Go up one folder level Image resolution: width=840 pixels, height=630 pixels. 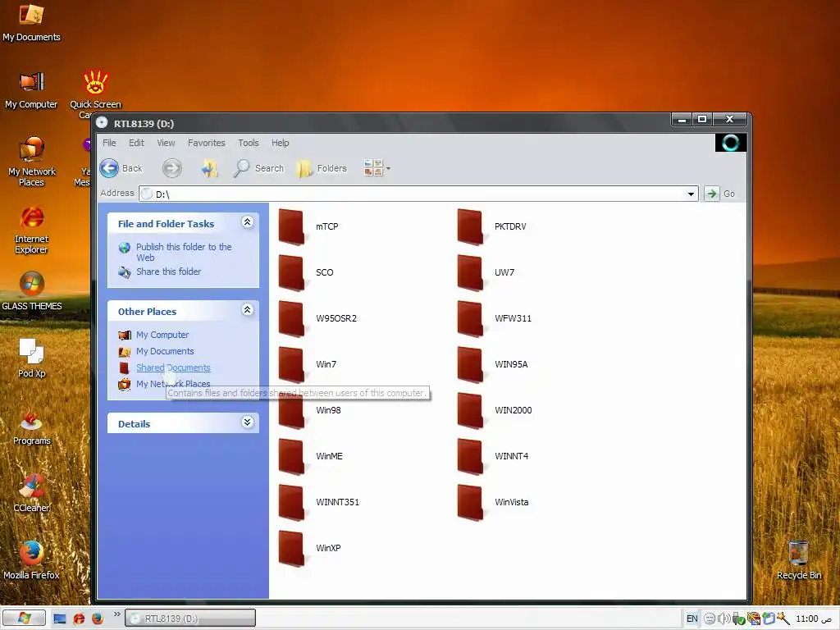(209, 168)
